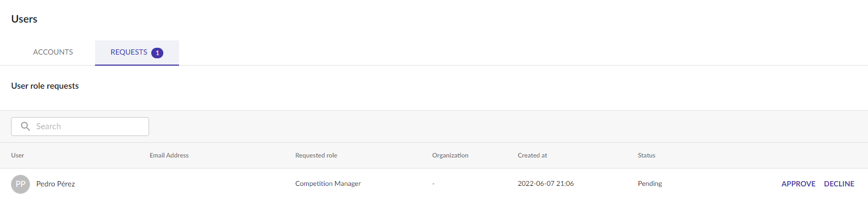Click the requests count badge showing 1
Image resolution: width=868 pixels, height=199 pixels.
[x=157, y=53]
